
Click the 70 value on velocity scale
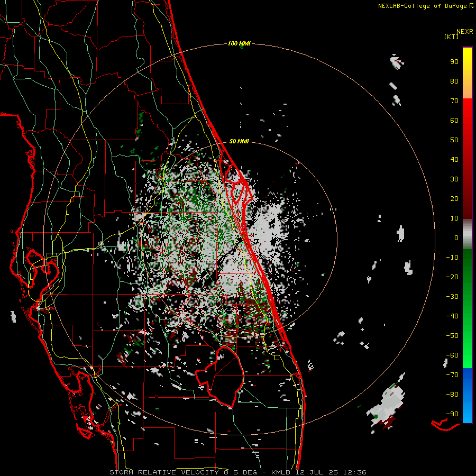click(x=454, y=101)
